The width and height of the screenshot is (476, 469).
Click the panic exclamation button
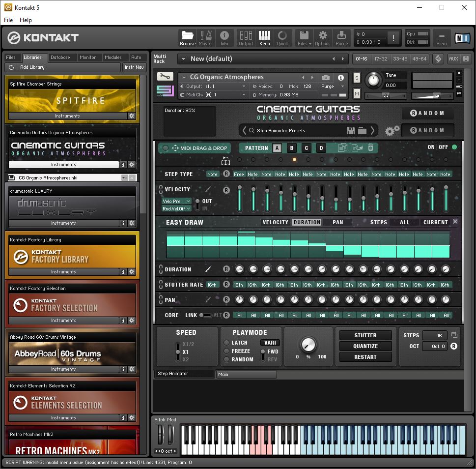coord(393,38)
